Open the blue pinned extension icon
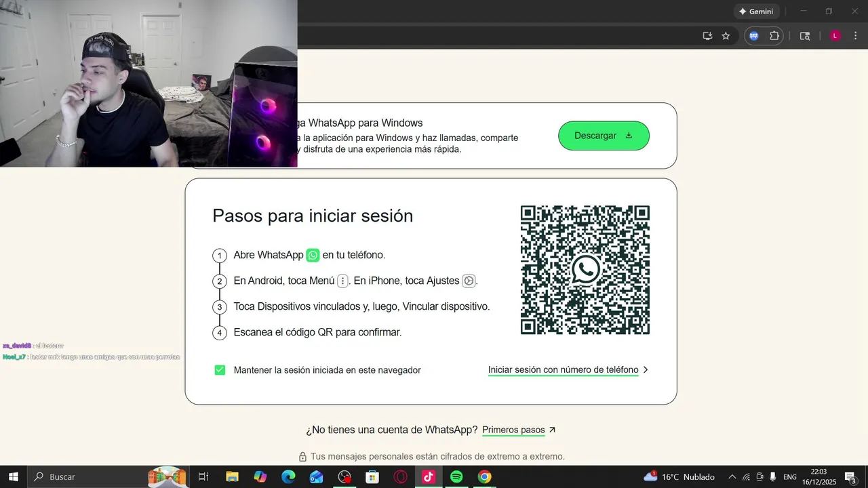 [753, 36]
